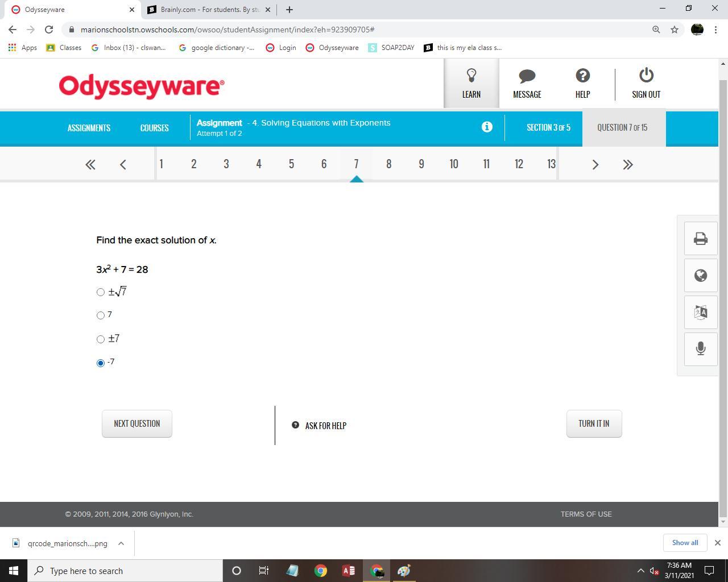Open a new browser tab
This screenshot has width=728, height=582.
click(289, 10)
